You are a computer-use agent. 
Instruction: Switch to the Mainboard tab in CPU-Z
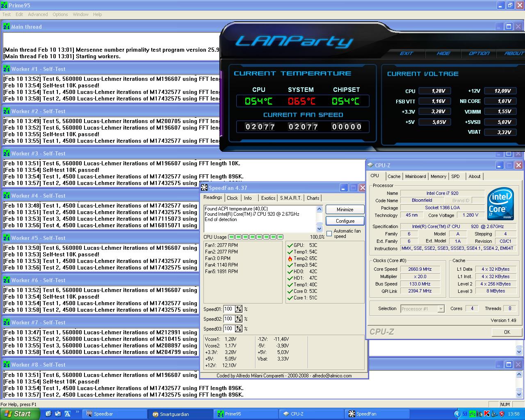(x=415, y=176)
